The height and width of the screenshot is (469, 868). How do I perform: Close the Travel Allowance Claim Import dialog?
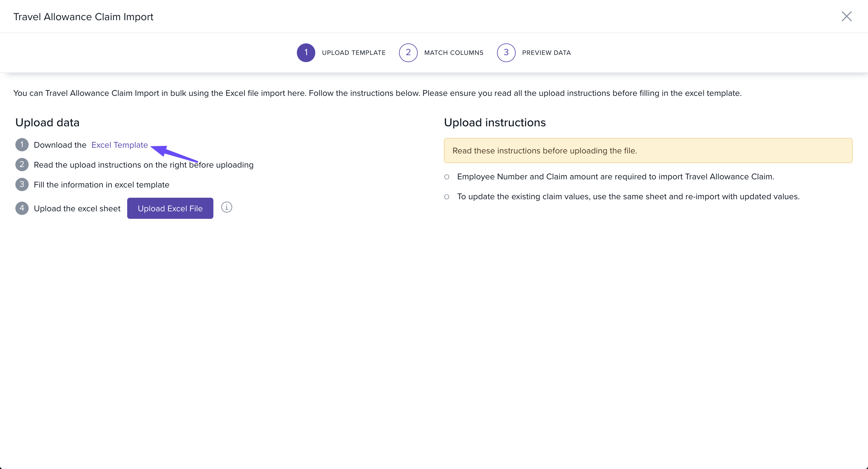846,16
